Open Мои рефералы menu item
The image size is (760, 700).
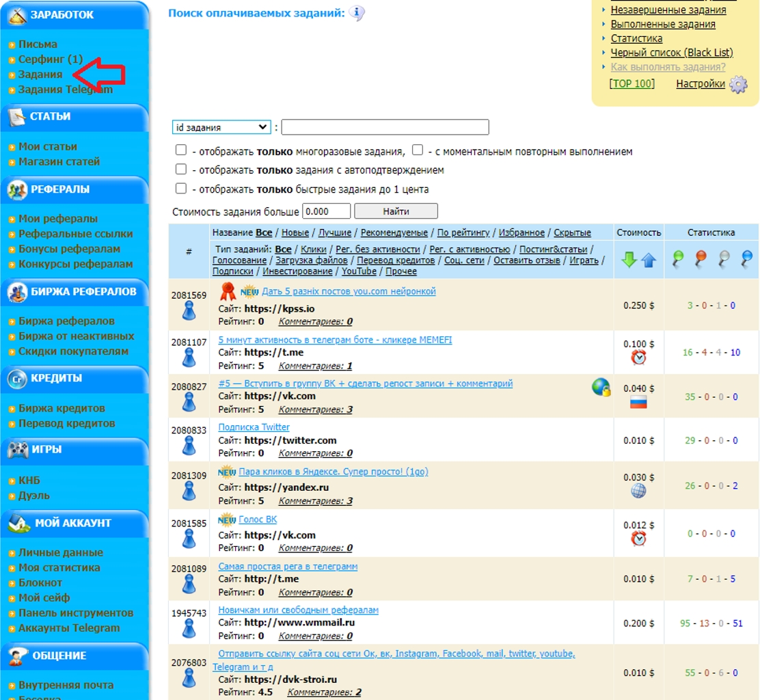[x=58, y=219]
